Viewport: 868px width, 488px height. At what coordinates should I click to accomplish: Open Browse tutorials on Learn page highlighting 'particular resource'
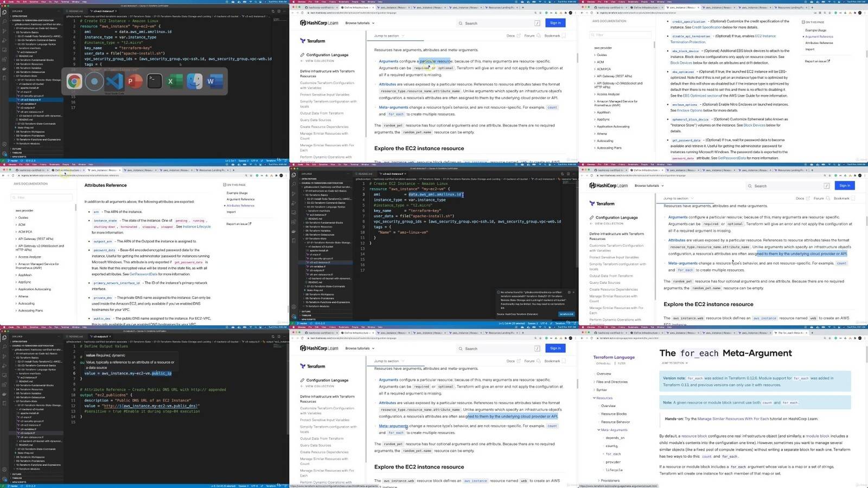(360, 23)
